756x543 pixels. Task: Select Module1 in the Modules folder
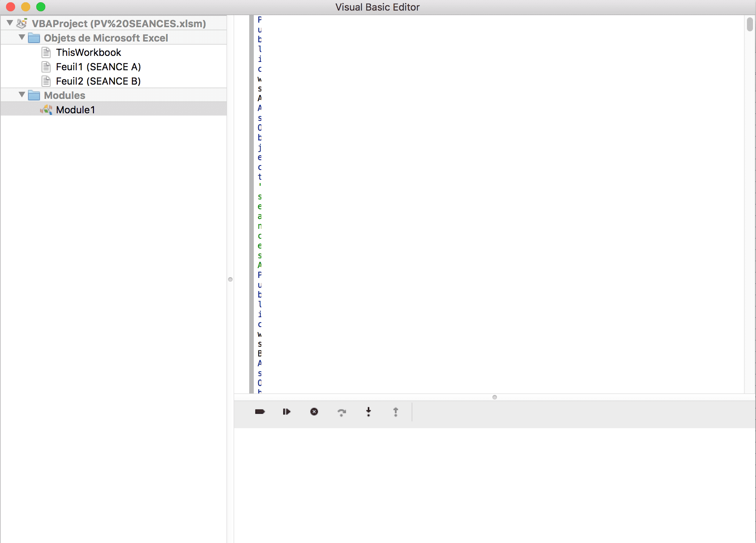click(x=76, y=110)
